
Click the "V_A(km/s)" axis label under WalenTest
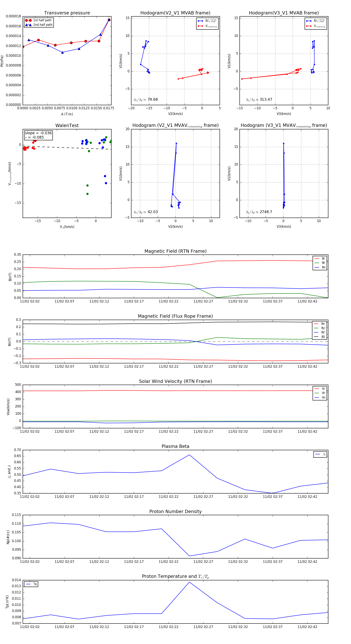click(67, 227)
